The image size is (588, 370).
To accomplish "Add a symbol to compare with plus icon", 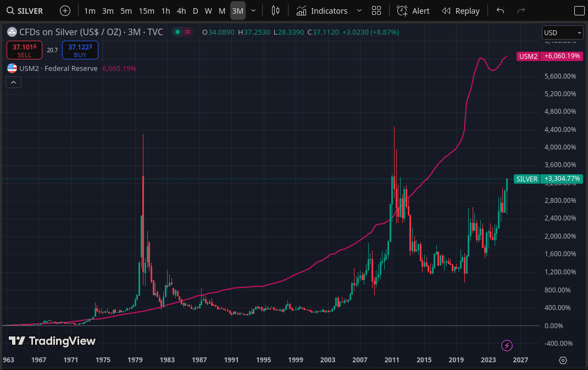I will [65, 11].
